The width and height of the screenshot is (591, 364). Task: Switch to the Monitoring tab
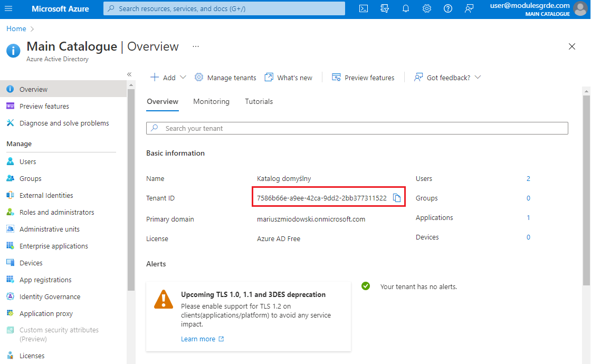pos(211,101)
